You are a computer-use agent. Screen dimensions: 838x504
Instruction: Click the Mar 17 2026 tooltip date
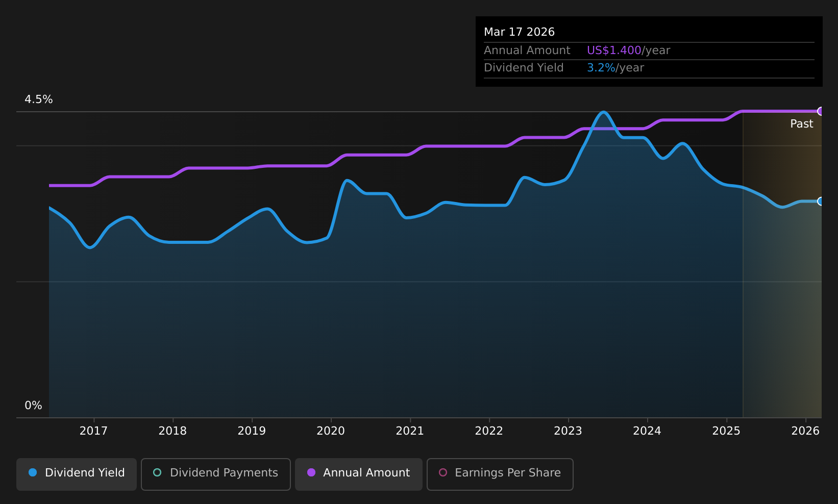(x=519, y=32)
